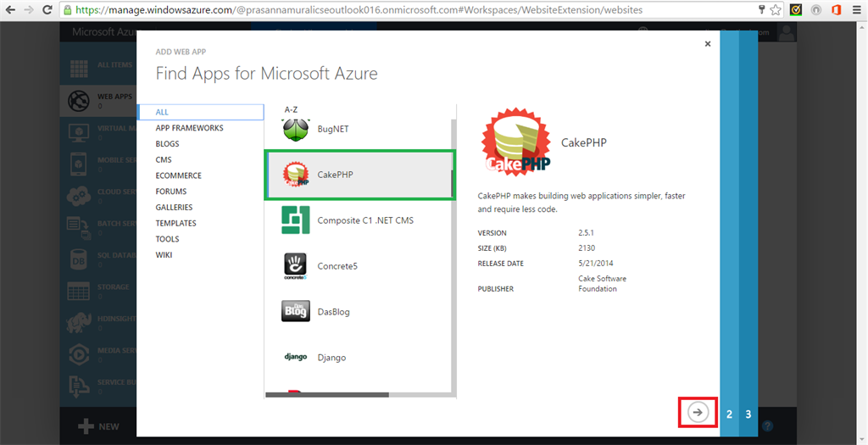This screenshot has width=868, height=445.
Task: Click the Batch Services icon in sidebar
Action: (79, 228)
